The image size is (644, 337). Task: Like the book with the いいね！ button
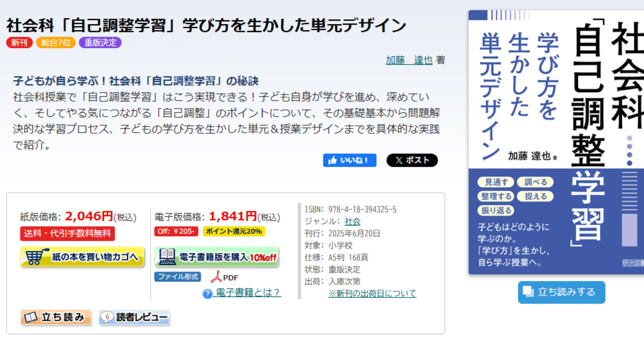point(350,161)
